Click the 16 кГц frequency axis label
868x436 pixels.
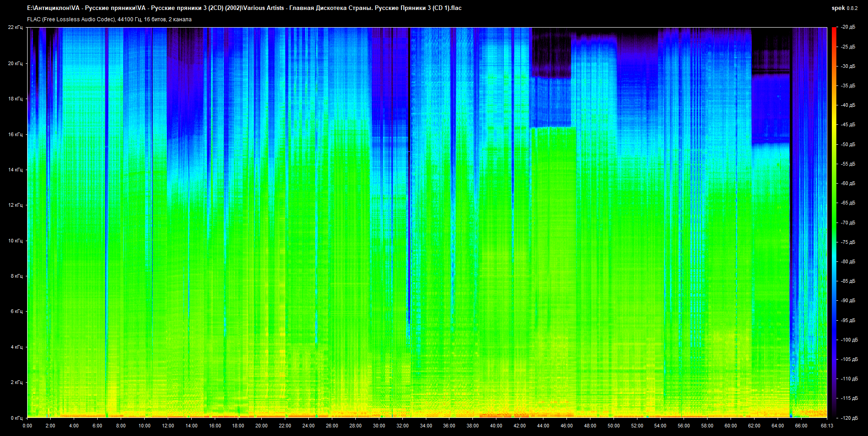(15, 134)
